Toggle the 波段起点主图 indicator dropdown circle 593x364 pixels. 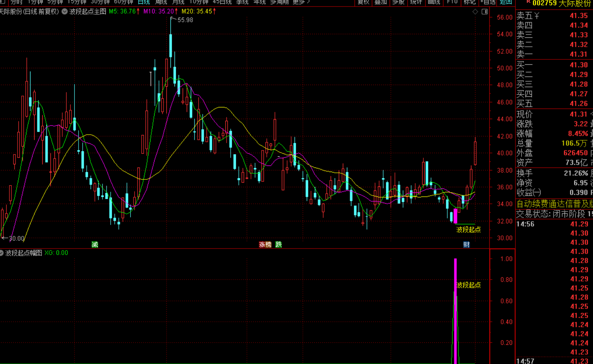point(65,11)
